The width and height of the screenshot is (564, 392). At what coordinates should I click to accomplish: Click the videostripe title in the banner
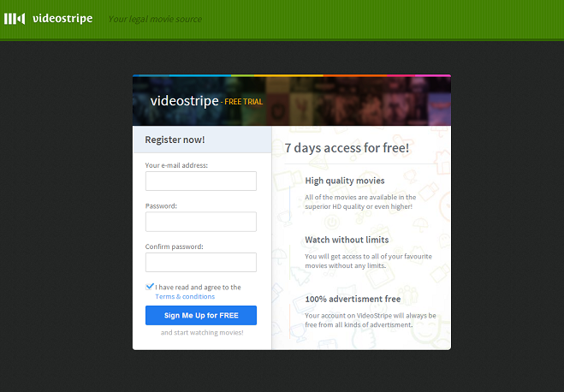184,101
